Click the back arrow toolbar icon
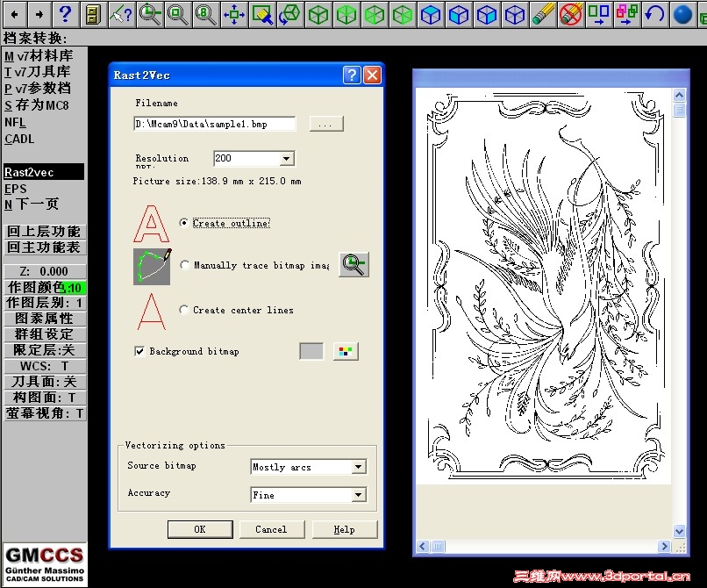The height and width of the screenshot is (588, 707). (14, 14)
